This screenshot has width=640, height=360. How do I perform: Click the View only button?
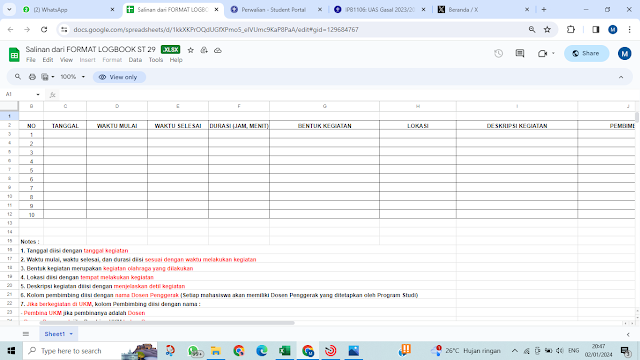tap(119, 77)
